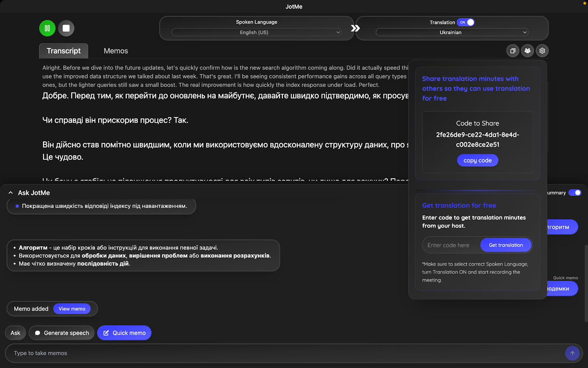
Task: Toggle the Summary switch
Action: coord(575,193)
